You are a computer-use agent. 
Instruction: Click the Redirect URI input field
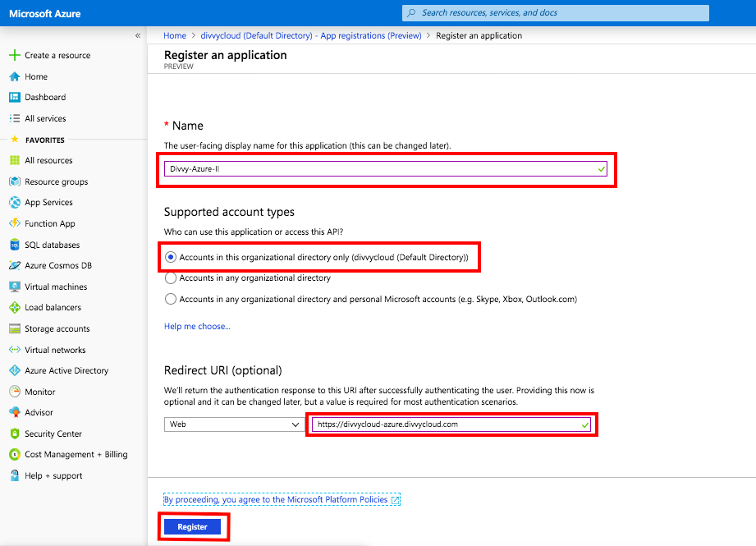tap(451, 424)
